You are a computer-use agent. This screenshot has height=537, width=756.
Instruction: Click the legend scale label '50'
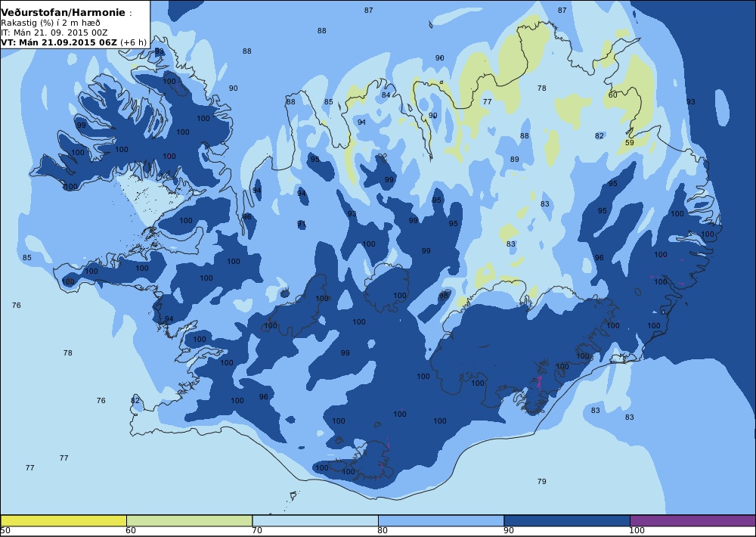(5, 531)
